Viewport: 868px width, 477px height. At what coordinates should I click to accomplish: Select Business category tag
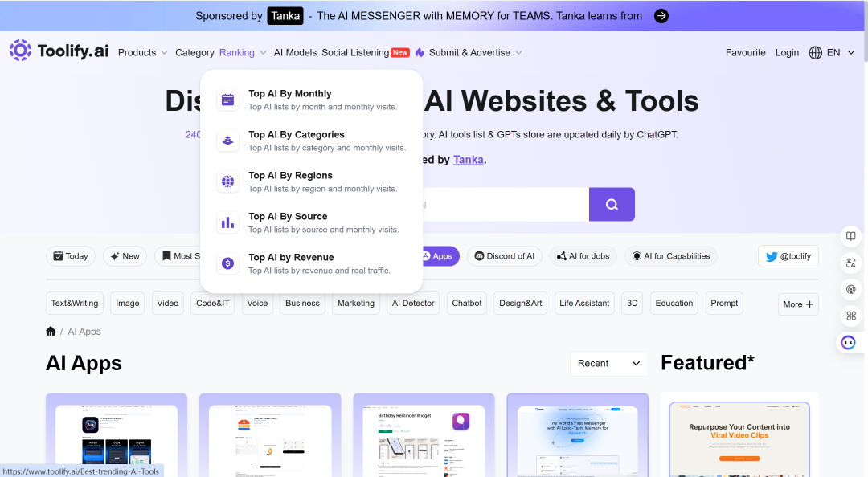tap(302, 304)
